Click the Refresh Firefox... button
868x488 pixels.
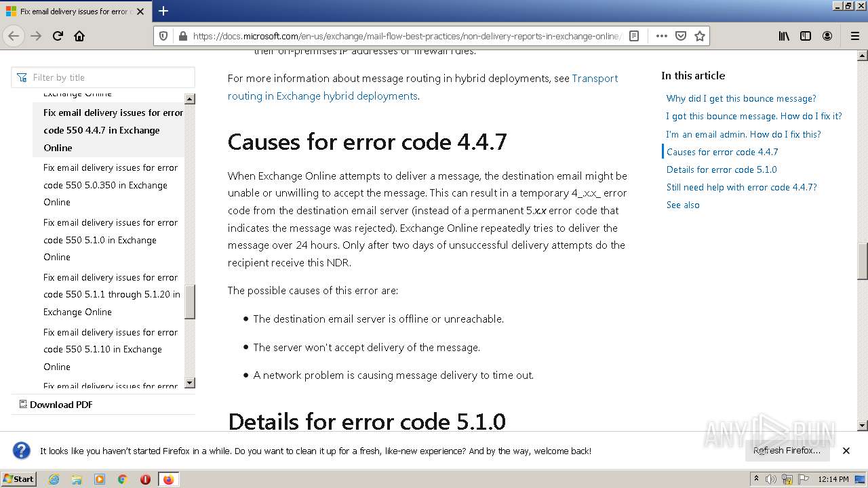[x=787, y=451]
